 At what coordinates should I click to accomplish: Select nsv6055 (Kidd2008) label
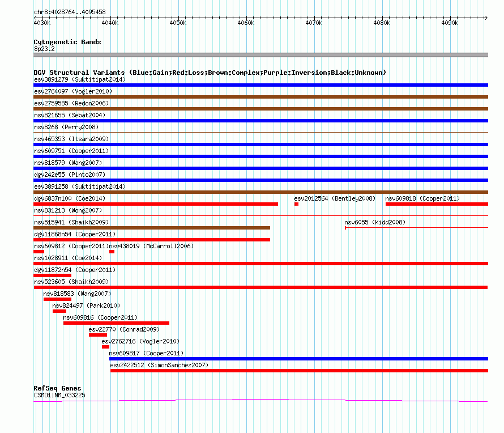pos(375,222)
